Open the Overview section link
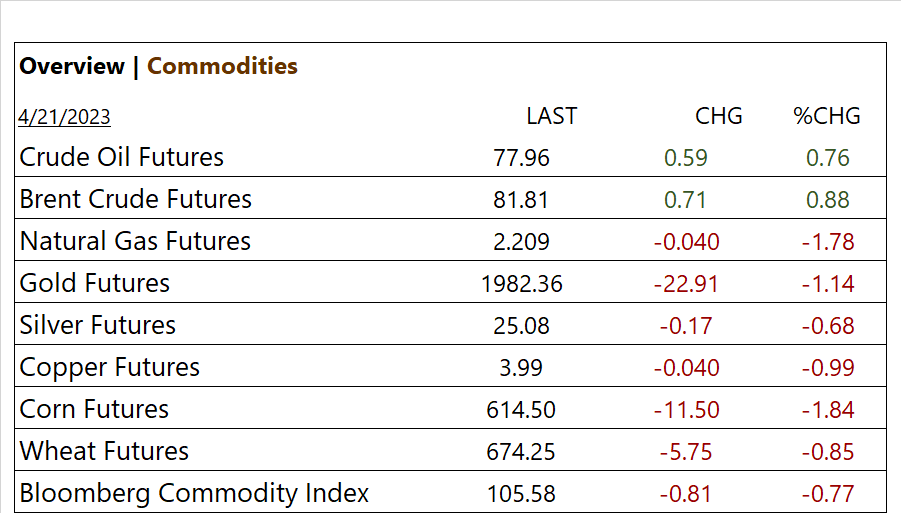The image size is (901, 513). pyautogui.click(x=72, y=66)
